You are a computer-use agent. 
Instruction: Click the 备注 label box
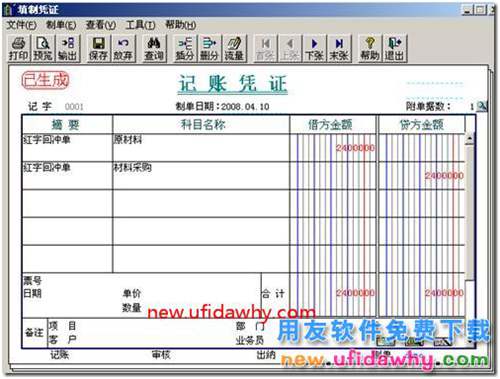tap(34, 333)
